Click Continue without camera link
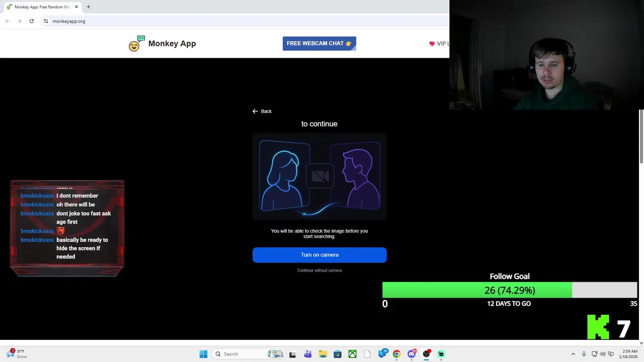The height and width of the screenshot is (362, 644). click(319, 270)
